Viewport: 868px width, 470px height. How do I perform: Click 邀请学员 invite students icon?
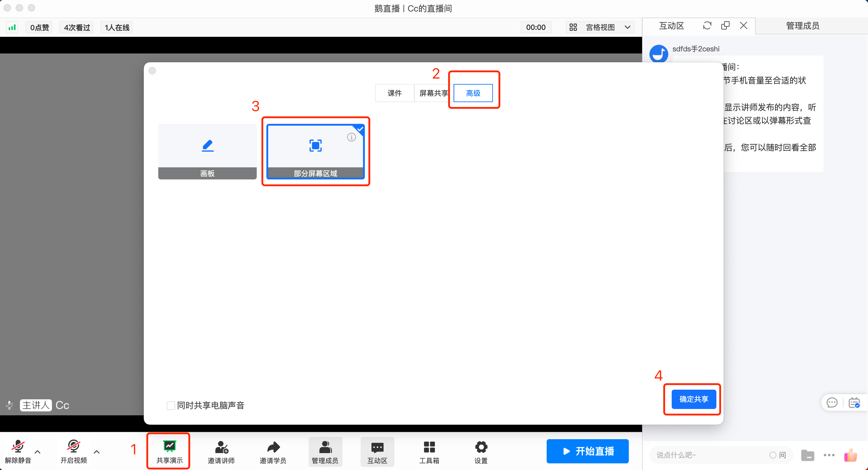coord(273,452)
